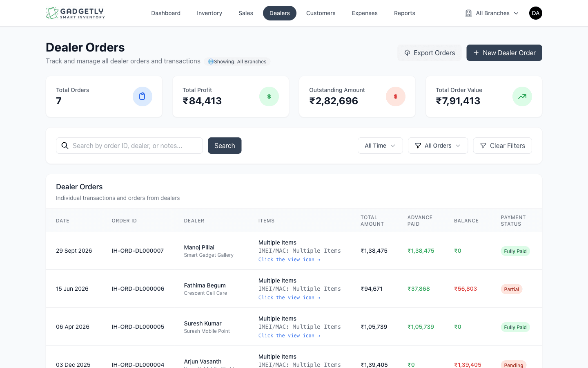Screen dimensions: 588x368
Task: Click the search magnifier icon
Action: 65,146
